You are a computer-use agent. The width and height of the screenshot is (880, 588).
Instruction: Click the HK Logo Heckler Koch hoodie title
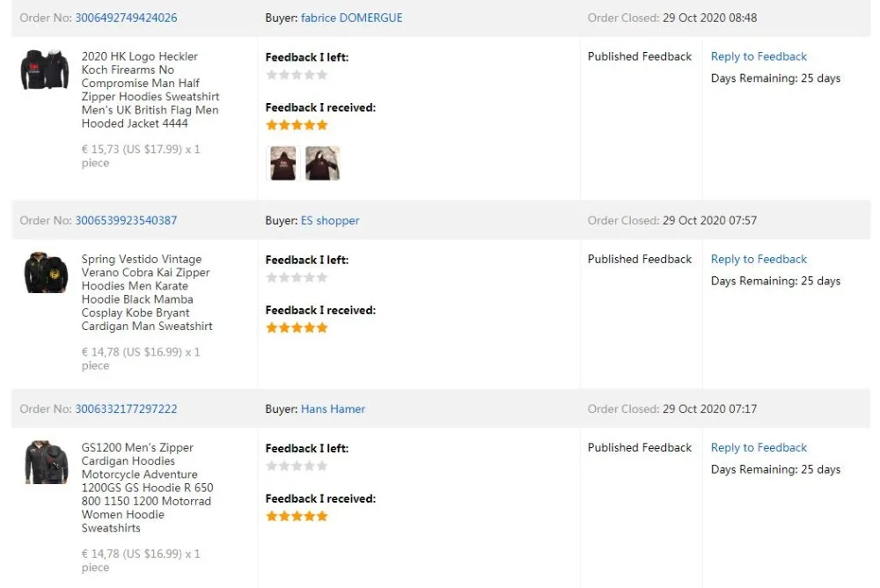click(150, 90)
